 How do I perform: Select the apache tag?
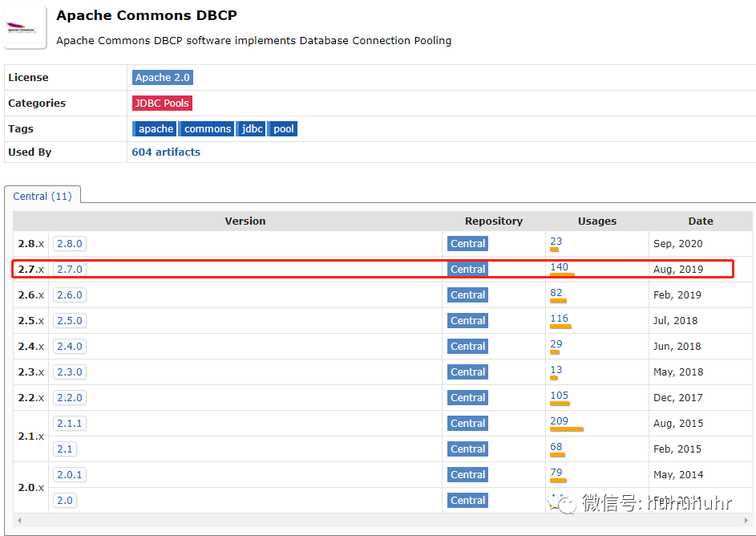coord(154,129)
